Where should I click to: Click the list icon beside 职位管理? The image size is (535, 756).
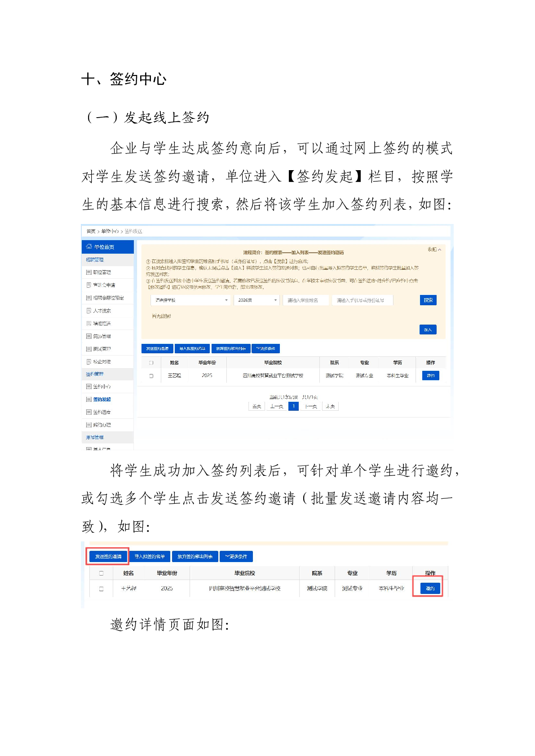pyautogui.click(x=88, y=272)
